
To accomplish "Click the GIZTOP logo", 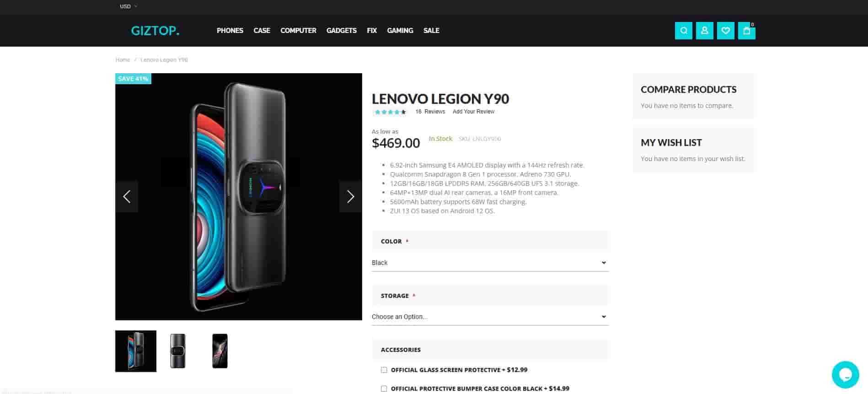I will (x=155, y=31).
